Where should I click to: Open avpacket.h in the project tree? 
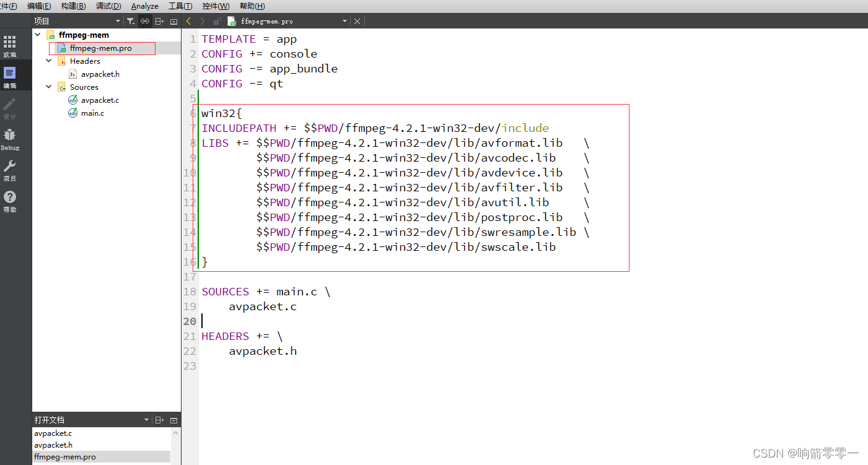(100, 74)
